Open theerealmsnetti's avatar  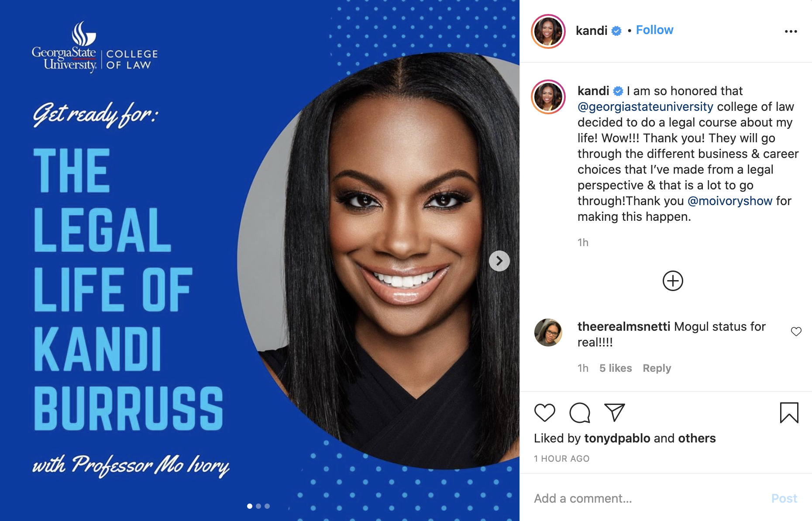tap(548, 332)
